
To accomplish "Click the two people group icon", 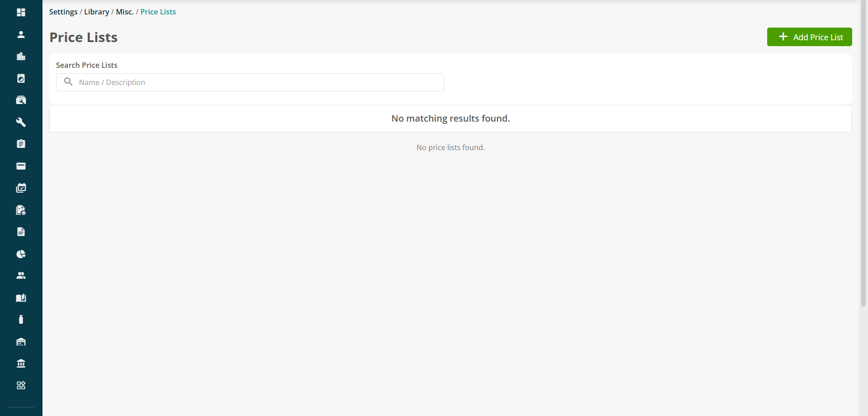I will click(21, 275).
